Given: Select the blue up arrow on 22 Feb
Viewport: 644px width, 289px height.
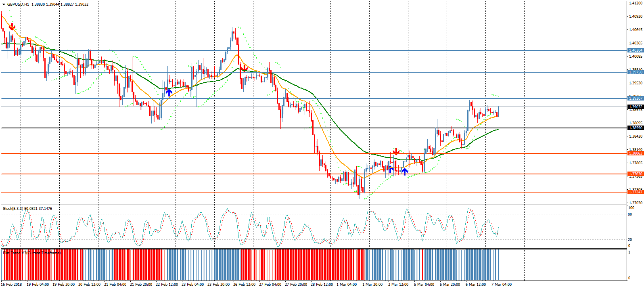Looking at the screenshot, I should pyautogui.click(x=169, y=92).
